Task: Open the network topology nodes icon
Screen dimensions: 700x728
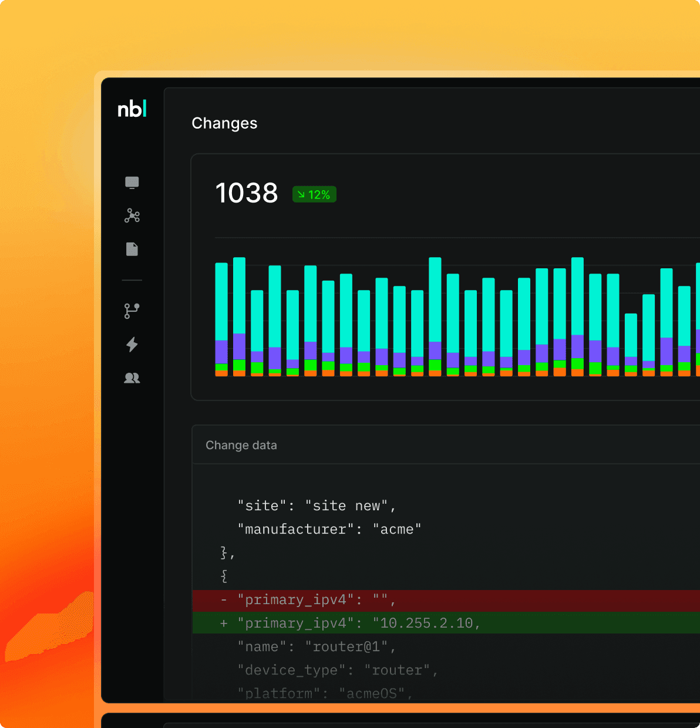Action: click(x=132, y=216)
